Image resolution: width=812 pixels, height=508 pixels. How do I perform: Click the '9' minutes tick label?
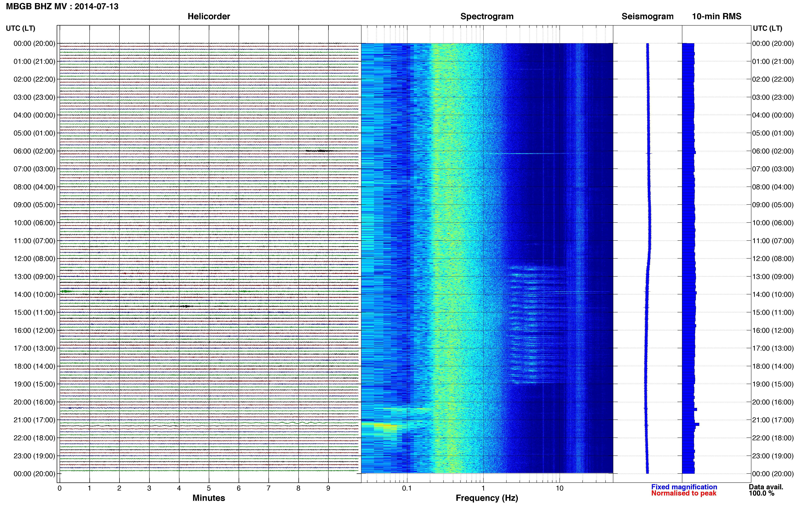point(328,488)
